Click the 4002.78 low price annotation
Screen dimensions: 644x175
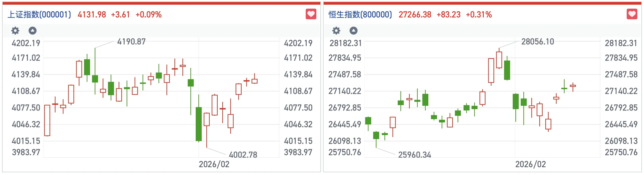(243, 155)
